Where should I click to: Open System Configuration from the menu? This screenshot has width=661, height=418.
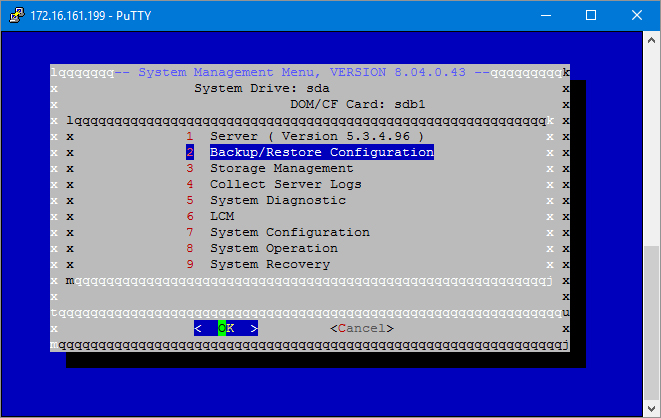289,232
